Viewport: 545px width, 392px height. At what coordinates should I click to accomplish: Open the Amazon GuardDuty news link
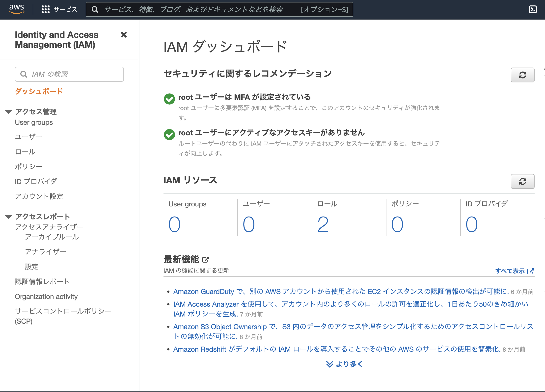(341, 292)
